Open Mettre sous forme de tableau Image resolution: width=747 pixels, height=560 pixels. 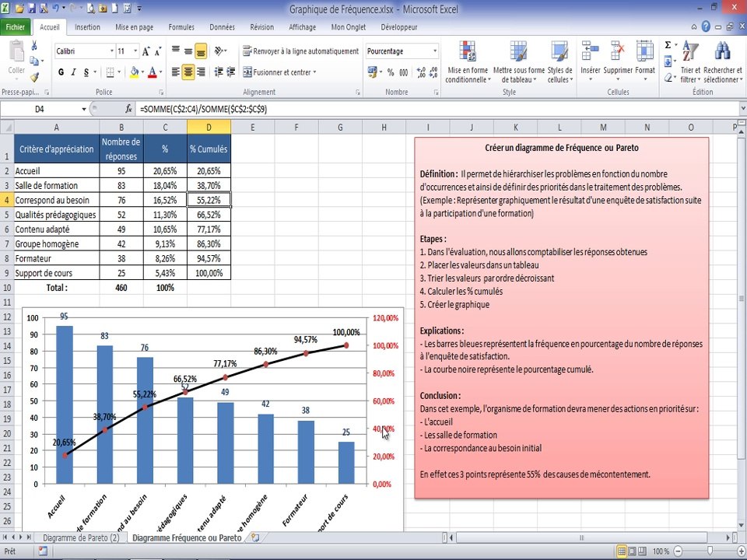pyautogui.click(x=519, y=62)
